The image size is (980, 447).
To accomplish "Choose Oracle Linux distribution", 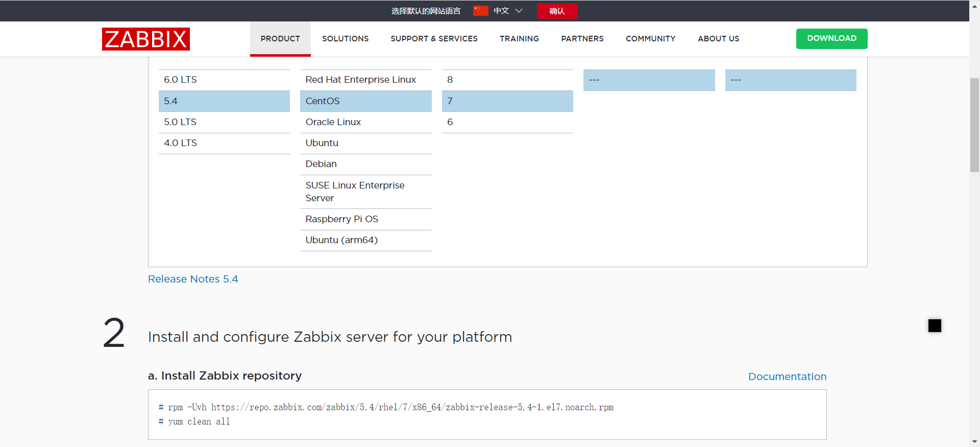I will (x=365, y=122).
